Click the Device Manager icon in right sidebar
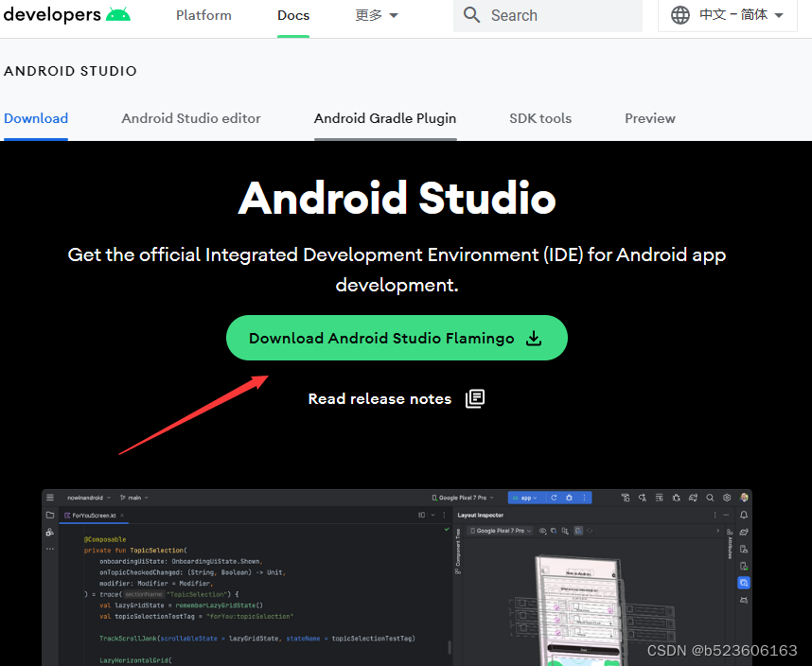 tap(744, 549)
